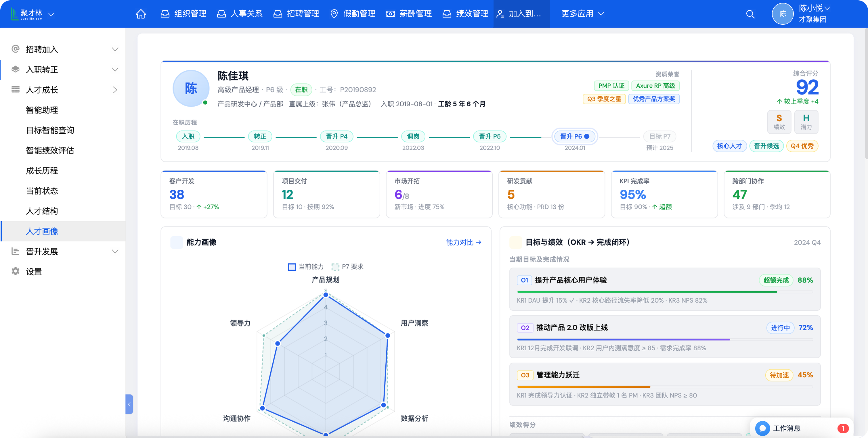The width and height of the screenshot is (868, 438).
Task: Click the Q3 季度之星 tag
Action: [x=604, y=99]
